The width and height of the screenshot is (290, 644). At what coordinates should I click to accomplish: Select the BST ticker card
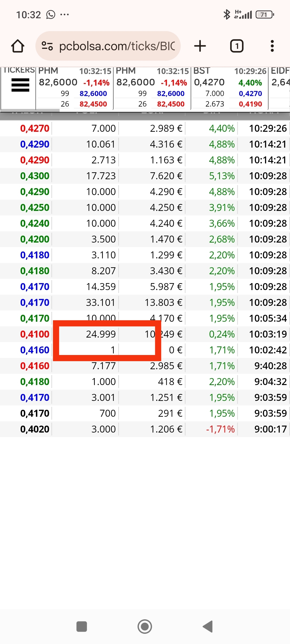pyautogui.click(x=230, y=88)
